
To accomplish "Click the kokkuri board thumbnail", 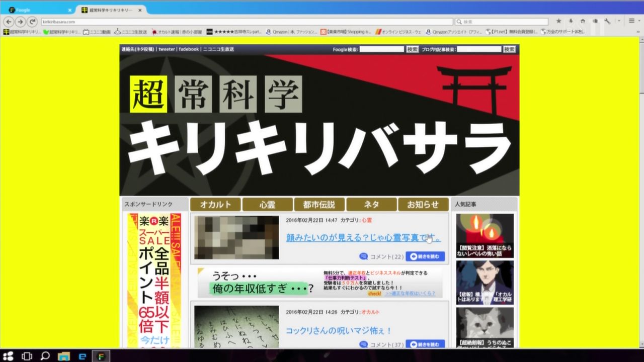I will pyautogui.click(x=236, y=327).
